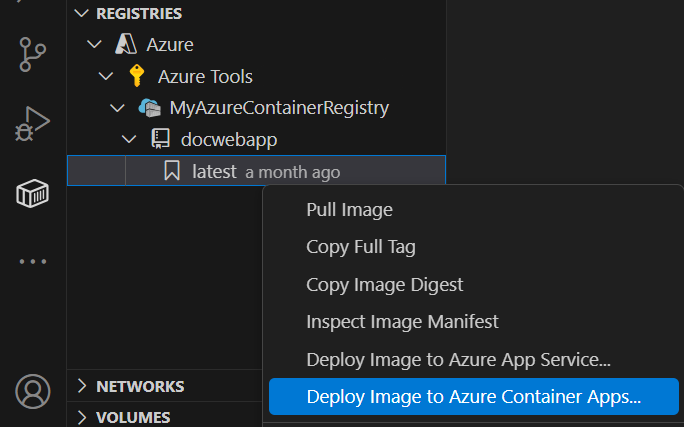This screenshot has height=427, width=684.
Task: Open the Run and Debug view
Action: coord(33,124)
